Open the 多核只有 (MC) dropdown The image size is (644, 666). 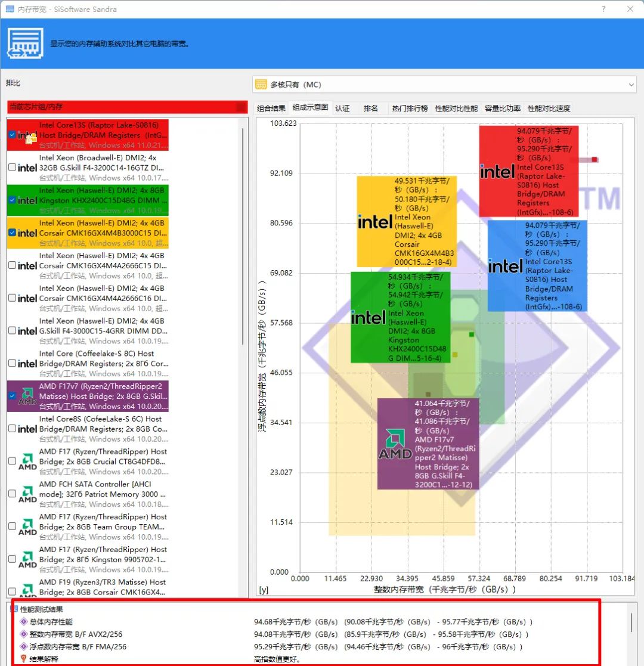[x=444, y=85]
